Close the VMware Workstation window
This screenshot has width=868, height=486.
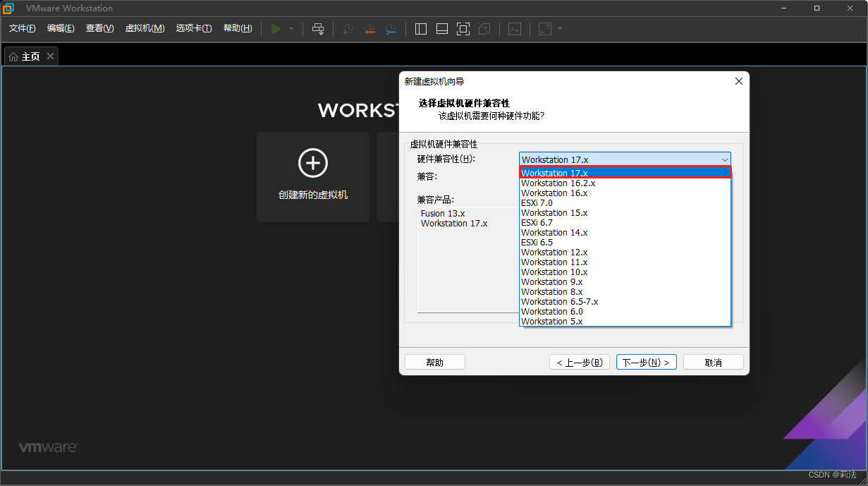click(850, 8)
